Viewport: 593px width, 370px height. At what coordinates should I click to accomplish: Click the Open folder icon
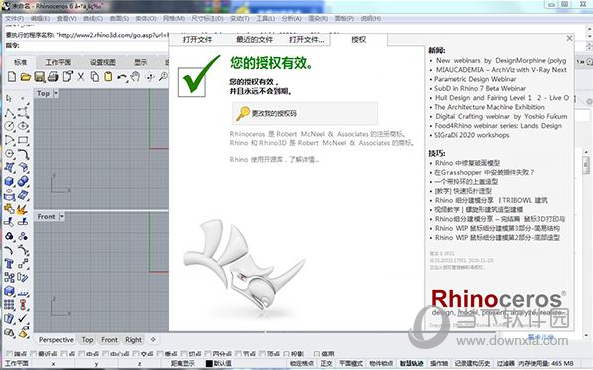coord(26,77)
